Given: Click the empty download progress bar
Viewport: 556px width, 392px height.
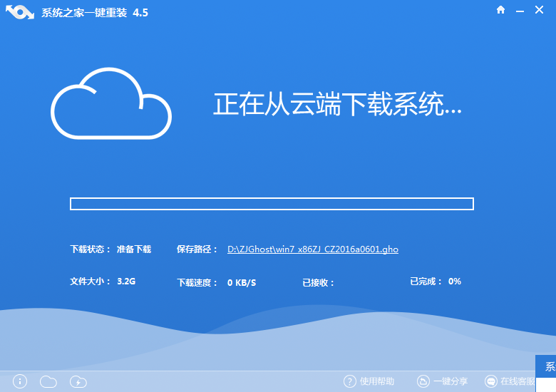Looking at the screenshot, I should pyautogui.click(x=272, y=204).
